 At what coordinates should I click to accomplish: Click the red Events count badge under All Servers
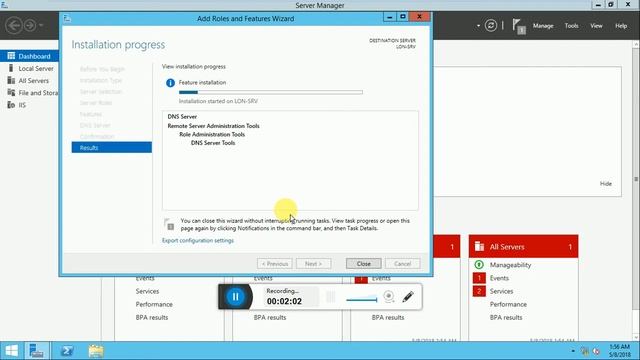(479, 278)
